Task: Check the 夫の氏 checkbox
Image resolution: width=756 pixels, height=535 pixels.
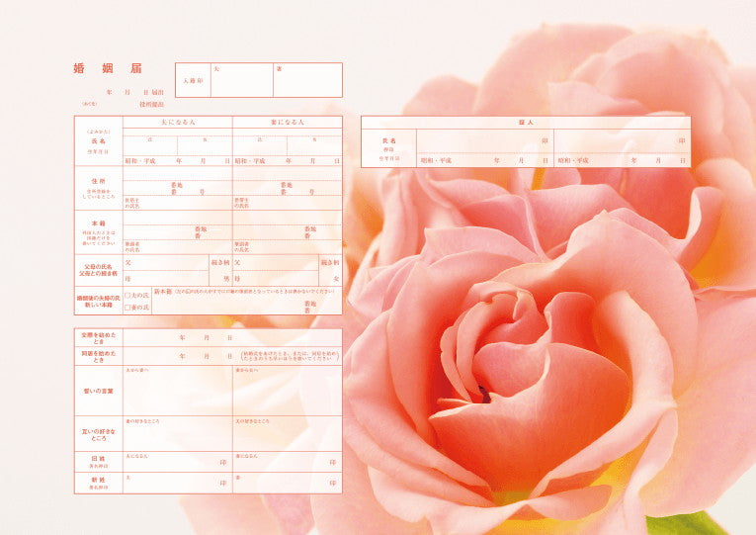Action: coord(128,295)
